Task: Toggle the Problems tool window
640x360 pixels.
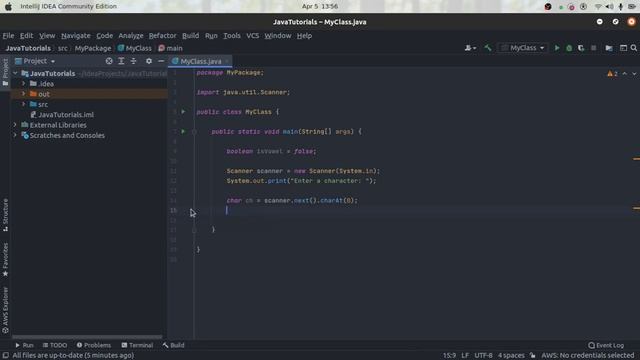Action: (93, 345)
